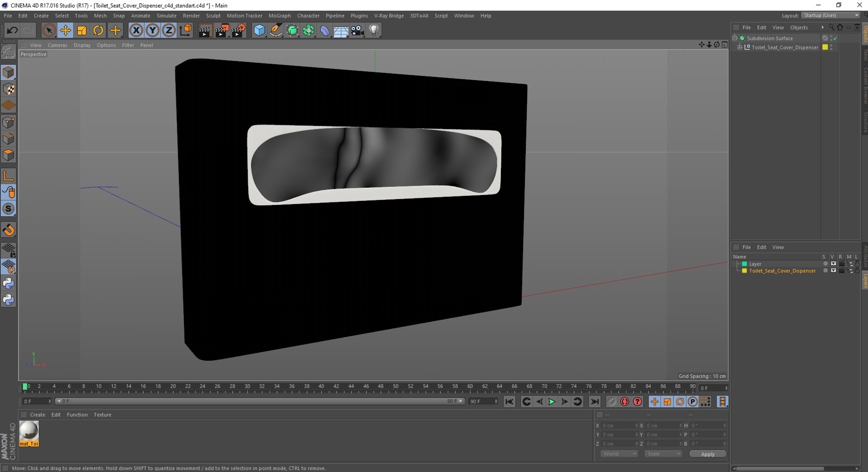Screen dimensions: 868x472
Task: Click the green Layer color swatch
Action: [x=744, y=264]
